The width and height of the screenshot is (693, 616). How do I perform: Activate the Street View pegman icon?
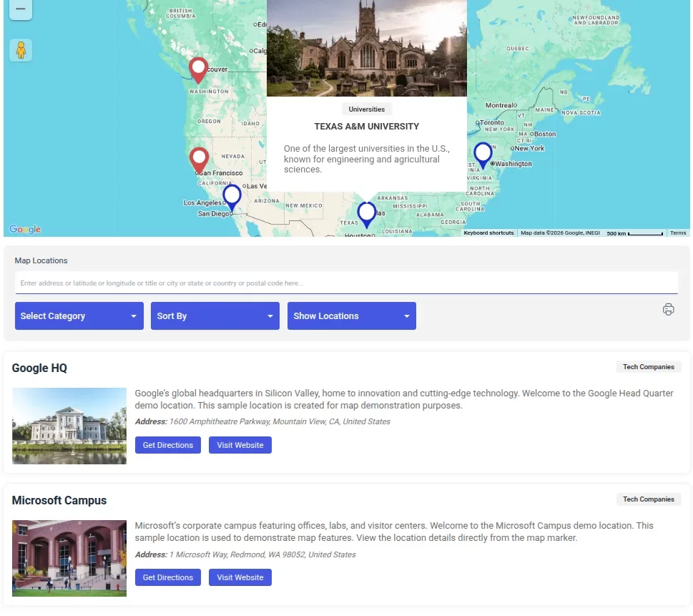(x=21, y=50)
